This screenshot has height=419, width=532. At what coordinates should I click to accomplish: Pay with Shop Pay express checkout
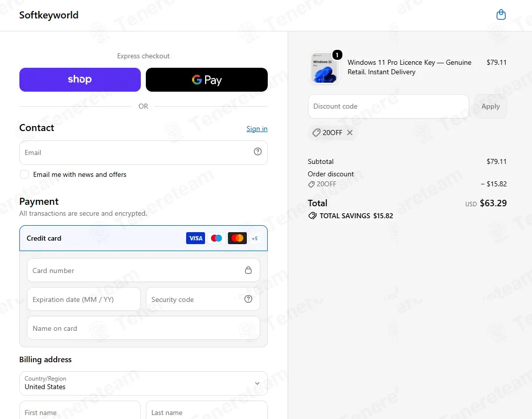click(x=80, y=80)
